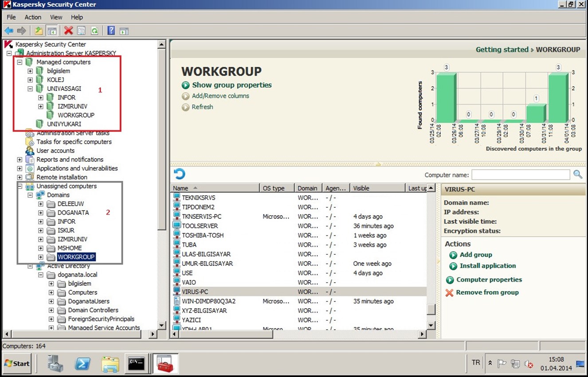Image resolution: width=588 pixels, height=377 pixels.
Task: Open the Help menu
Action: pyautogui.click(x=77, y=17)
